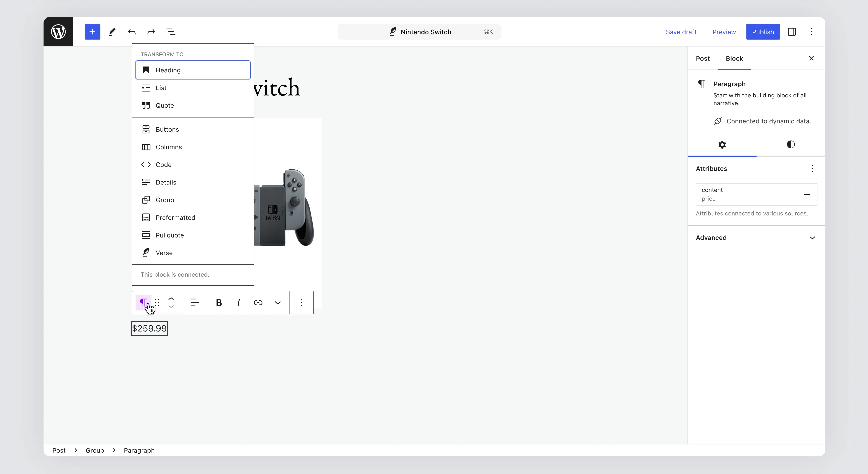The width and height of the screenshot is (868, 474).
Task: Open more rich text controls chevron
Action: (277, 302)
